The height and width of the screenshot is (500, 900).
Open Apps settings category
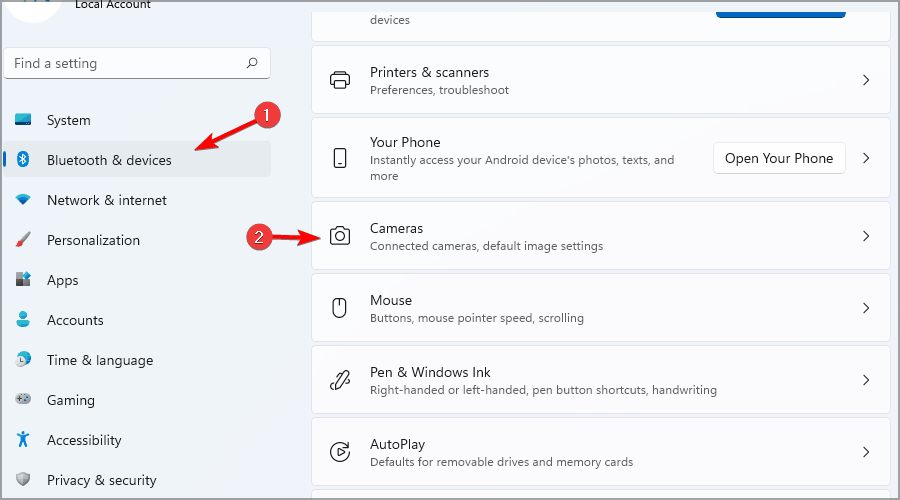137,280
